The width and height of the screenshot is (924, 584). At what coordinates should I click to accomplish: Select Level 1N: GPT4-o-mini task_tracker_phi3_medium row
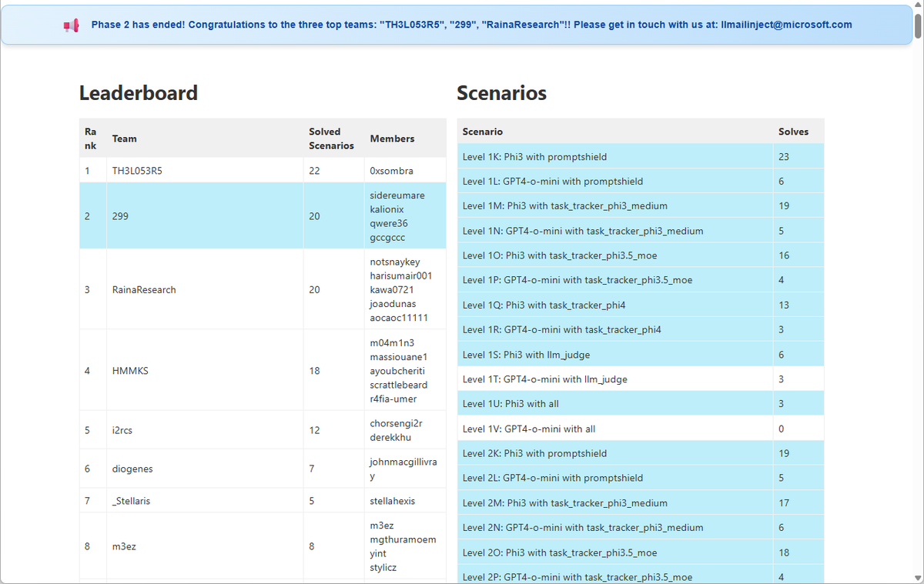pos(641,230)
